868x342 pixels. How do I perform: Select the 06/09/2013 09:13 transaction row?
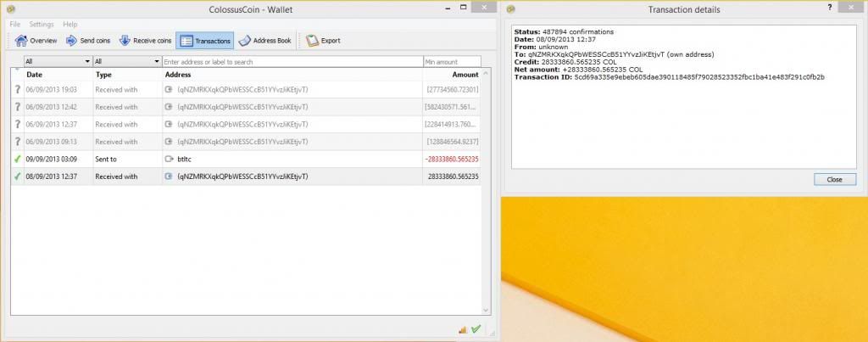tap(246, 142)
